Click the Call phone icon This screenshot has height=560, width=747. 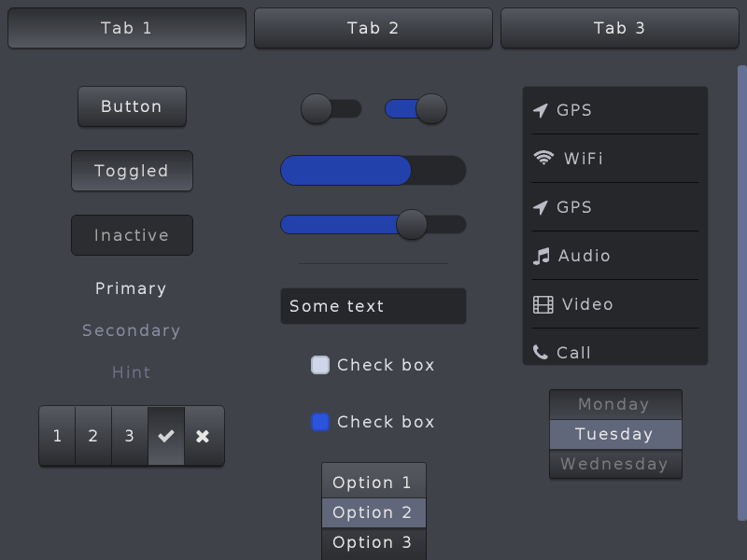(541, 353)
